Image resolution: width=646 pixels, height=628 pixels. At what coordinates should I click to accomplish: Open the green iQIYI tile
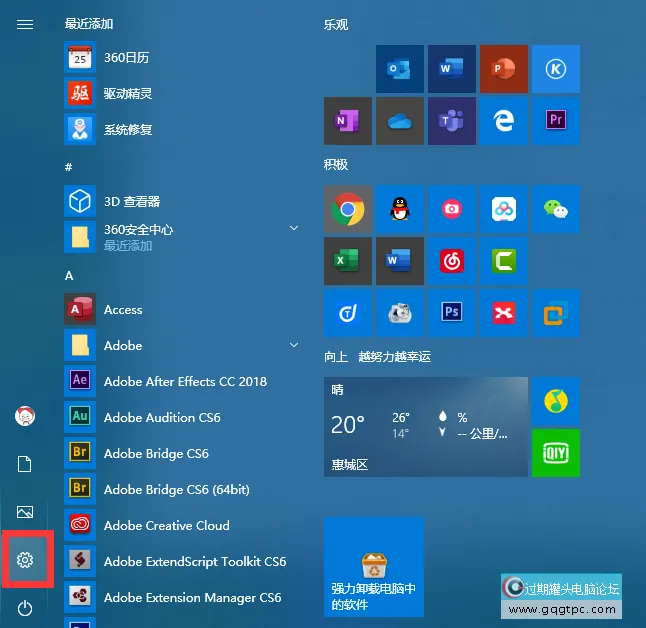(x=555, y=453)
